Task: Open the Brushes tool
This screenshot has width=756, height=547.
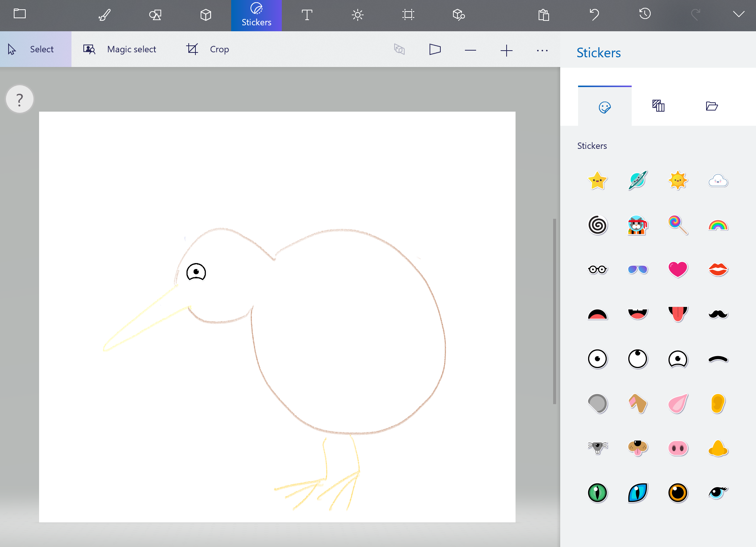Action: pos(105,15)
